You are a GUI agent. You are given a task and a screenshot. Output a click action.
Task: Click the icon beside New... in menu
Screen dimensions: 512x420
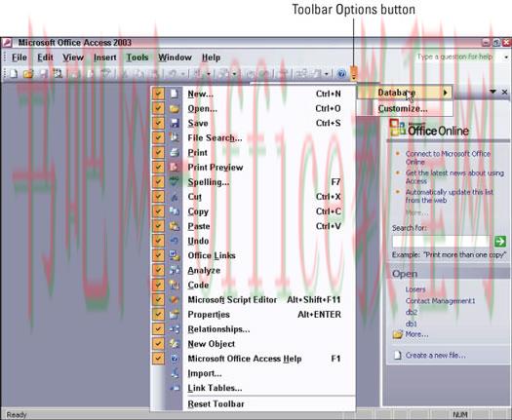[175, 94]
